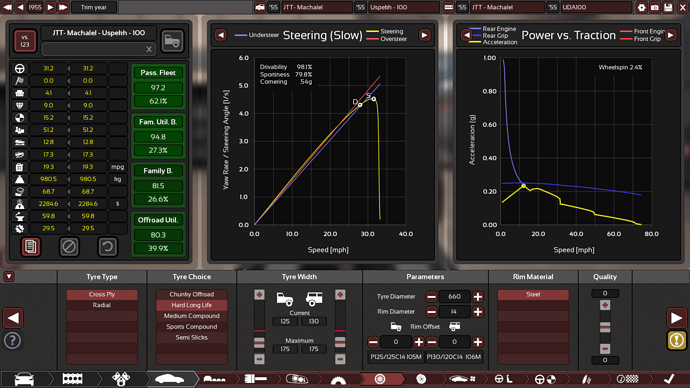Viewport: 690px width, 388px height.
Task: Choose Semi Slicks tyre
Action: coord(191,337)
